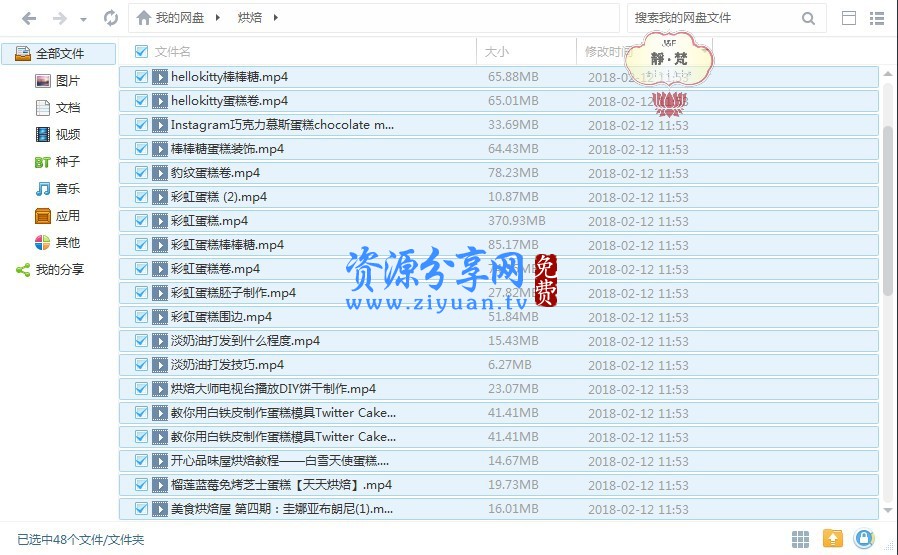The width and height of the screenshot is (898, 555).
Task: Expand the breadcrumb arrow after 我的网盘
Action: click(218, 18)
